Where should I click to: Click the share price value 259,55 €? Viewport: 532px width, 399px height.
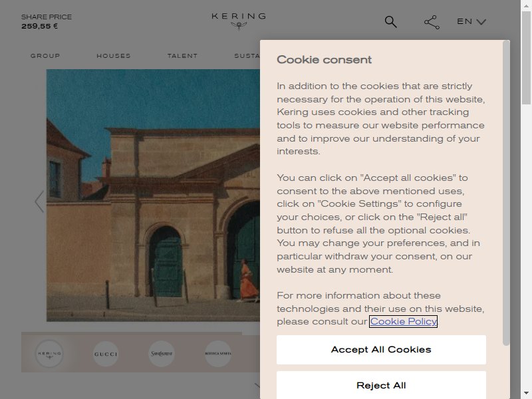coord(40,26)
